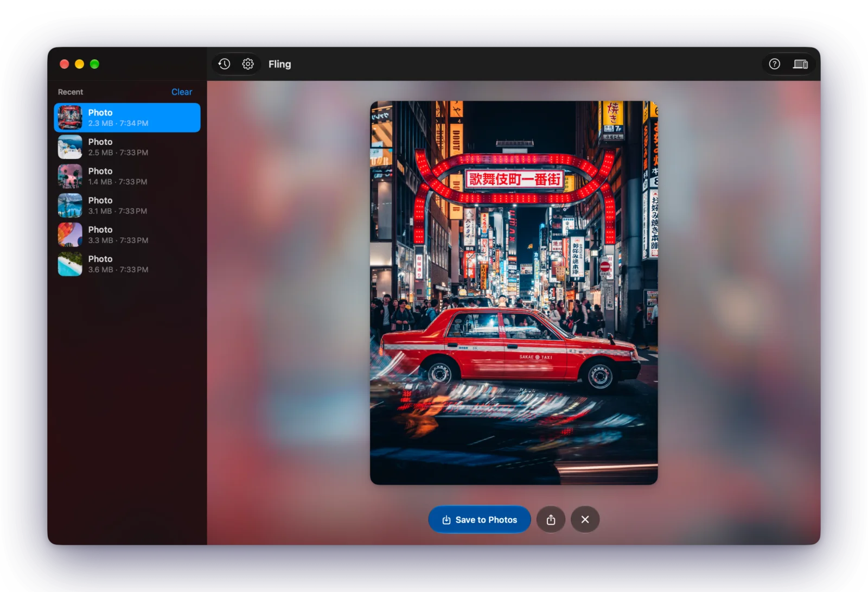Select the 3.6 MB photo entry

[127, 264]
